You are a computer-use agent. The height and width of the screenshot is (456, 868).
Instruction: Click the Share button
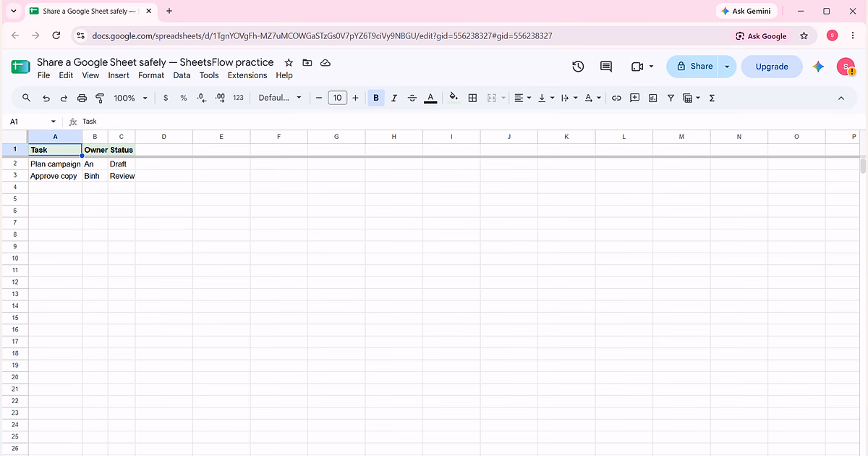tap(693, 67)
